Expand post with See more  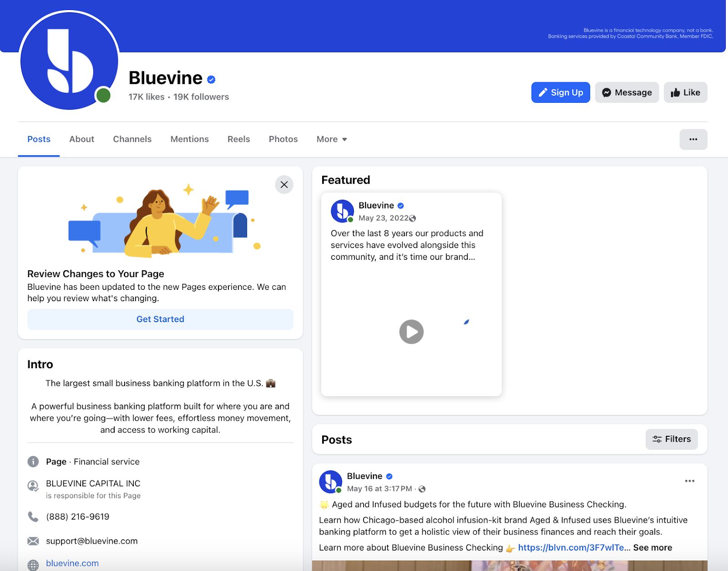tap(652, 548)
